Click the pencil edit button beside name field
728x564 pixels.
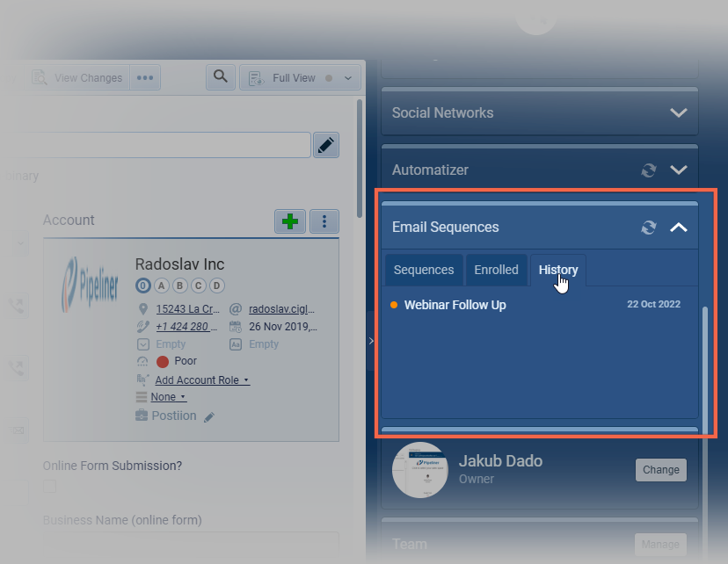[x=326, y=145]
